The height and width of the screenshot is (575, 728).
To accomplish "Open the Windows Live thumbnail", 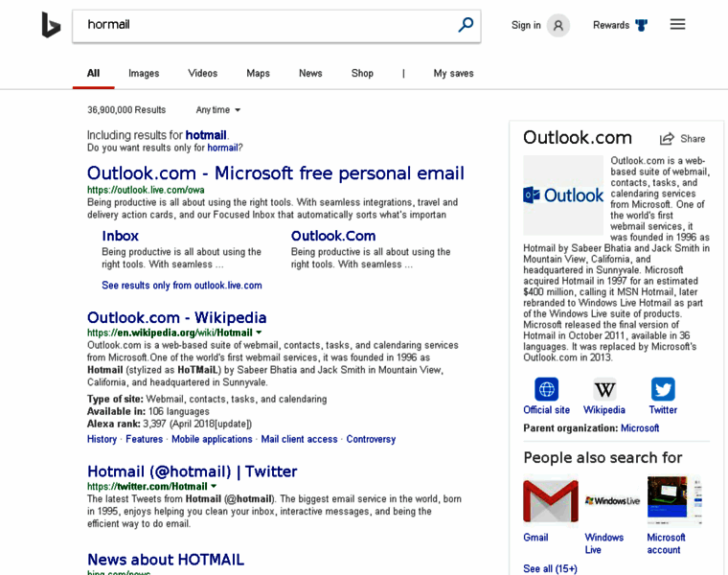I will [x=612, y=501].
